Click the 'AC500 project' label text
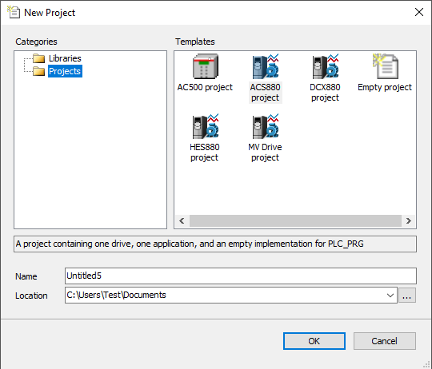The image size is (432, 369). [205, 87]
